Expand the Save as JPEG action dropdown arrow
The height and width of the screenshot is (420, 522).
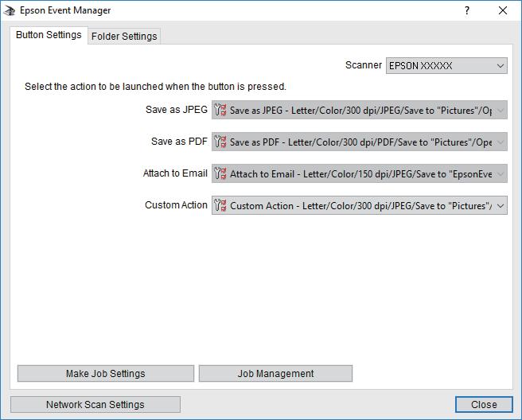tap(500, 110)
